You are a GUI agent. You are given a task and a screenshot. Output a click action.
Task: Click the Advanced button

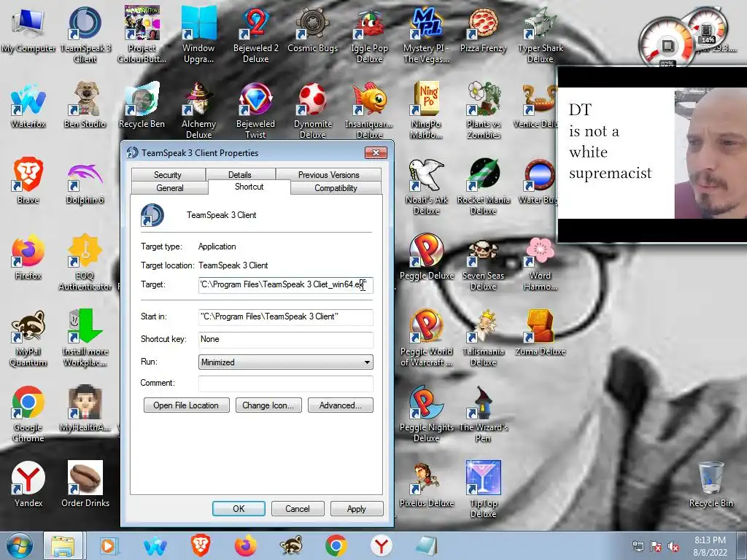coord(340,405)
